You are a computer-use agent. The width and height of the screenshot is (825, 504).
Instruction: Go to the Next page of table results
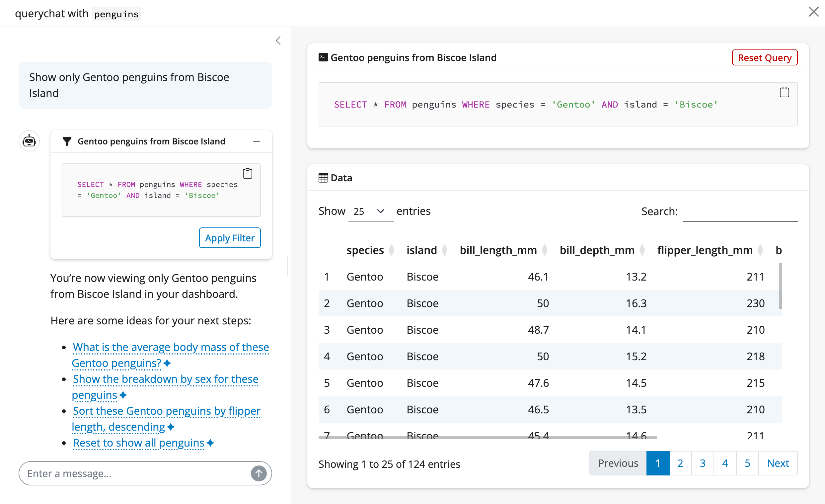click(x=778, y=463)
